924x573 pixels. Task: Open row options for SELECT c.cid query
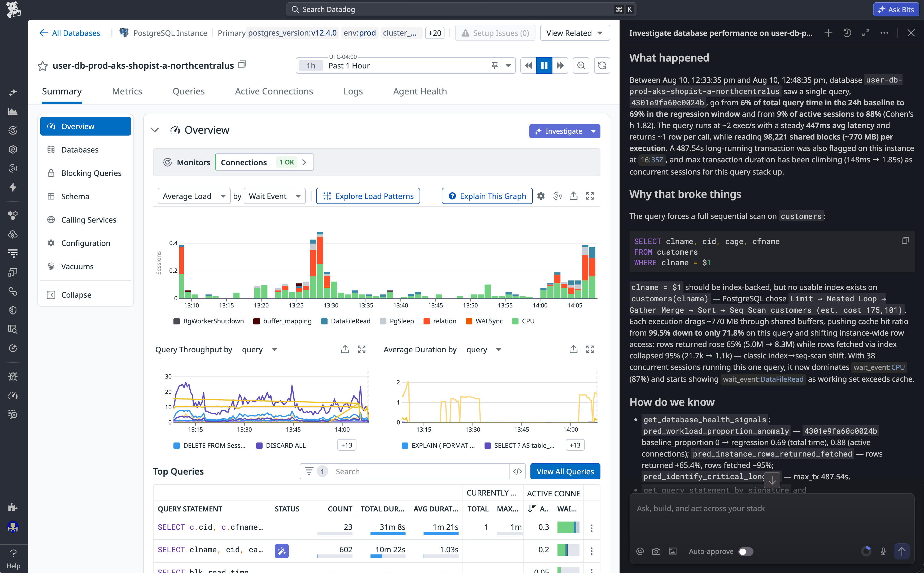click(x=591, y=528)
